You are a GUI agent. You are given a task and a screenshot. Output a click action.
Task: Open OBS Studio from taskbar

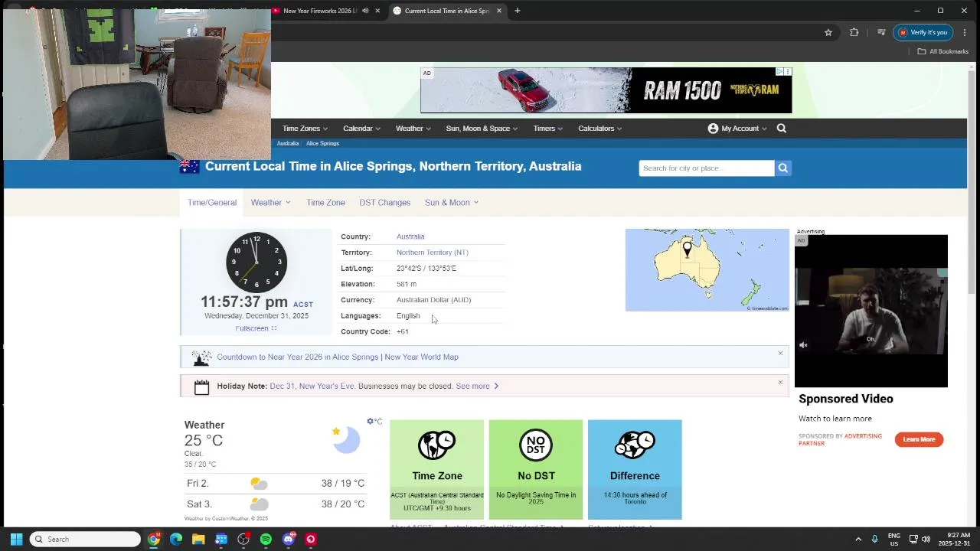(x=243, y=539)
